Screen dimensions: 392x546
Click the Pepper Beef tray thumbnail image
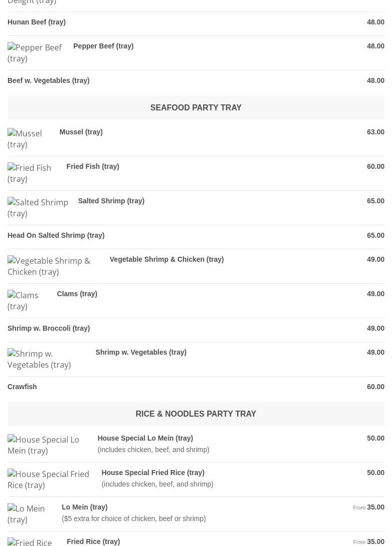tap(34, 53)
